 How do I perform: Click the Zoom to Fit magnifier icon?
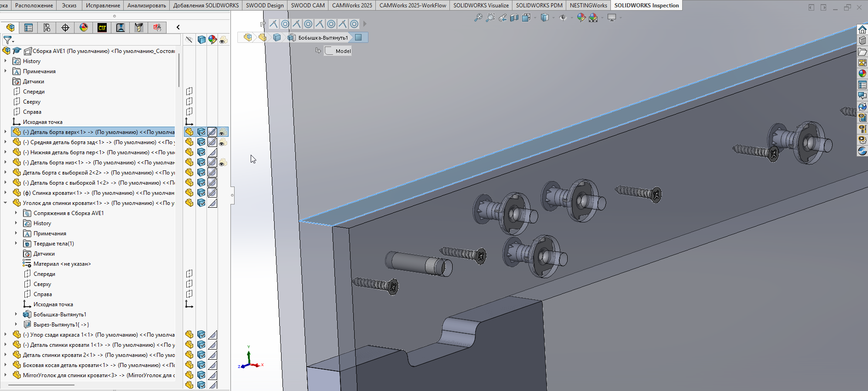[478, 18]
